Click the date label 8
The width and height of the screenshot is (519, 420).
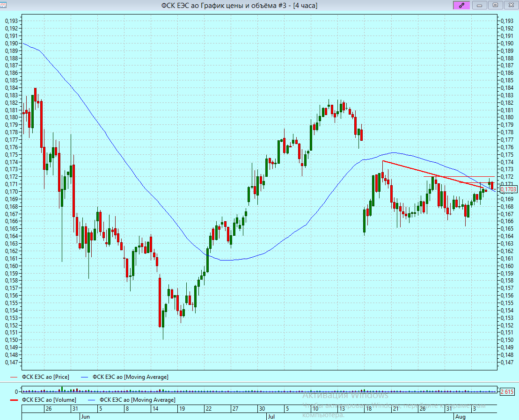click(127, 408)
